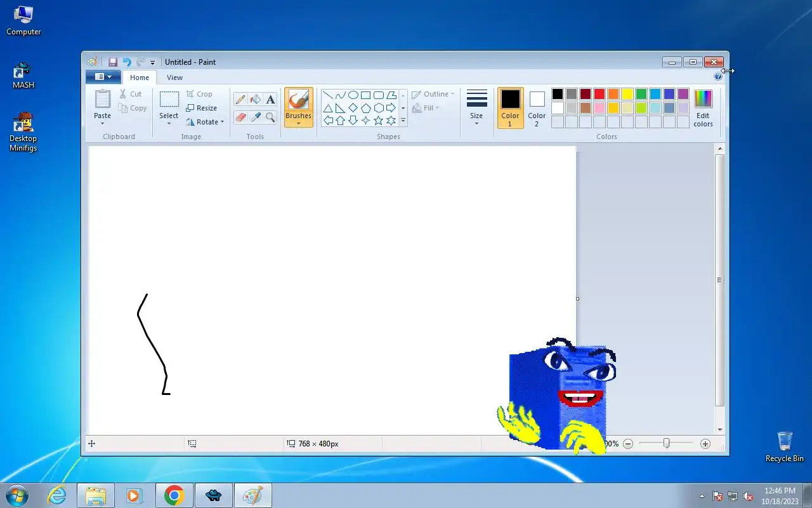Click the Undo arrow in title bar
812x508 pixels.
pyautogui.click(x=127, y=62)
